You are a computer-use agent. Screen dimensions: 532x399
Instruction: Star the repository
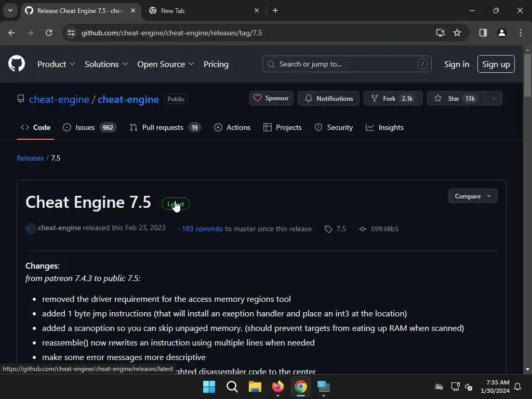pos(456,98)
